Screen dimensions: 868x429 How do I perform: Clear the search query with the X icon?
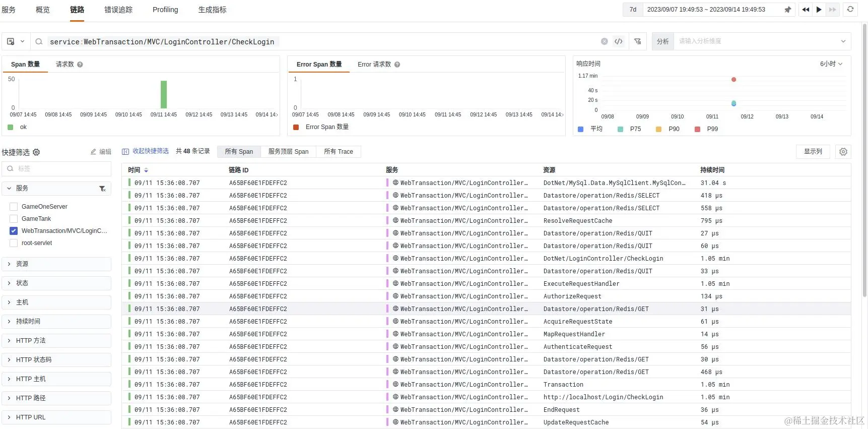click(x=604, y=42)
